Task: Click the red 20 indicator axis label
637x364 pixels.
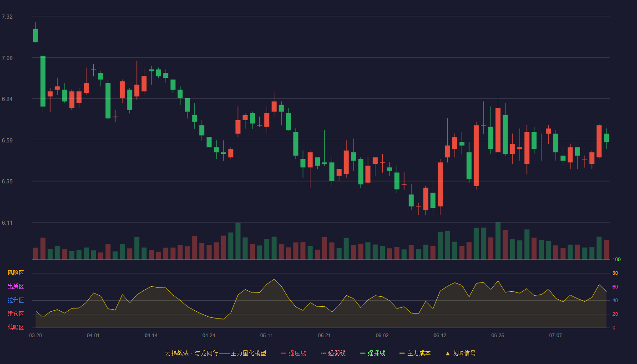Action: pos(615,314)
